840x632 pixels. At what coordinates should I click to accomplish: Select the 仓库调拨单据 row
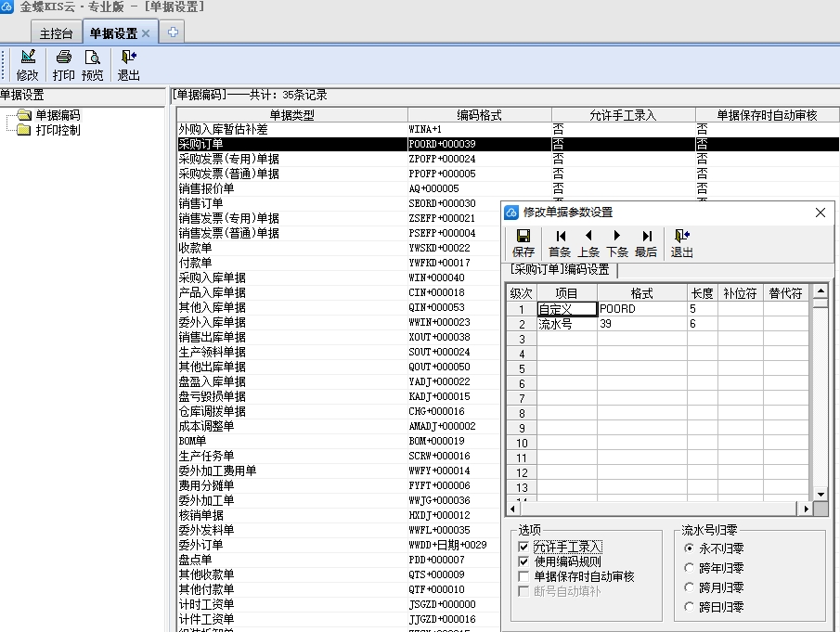pos(339,411)
